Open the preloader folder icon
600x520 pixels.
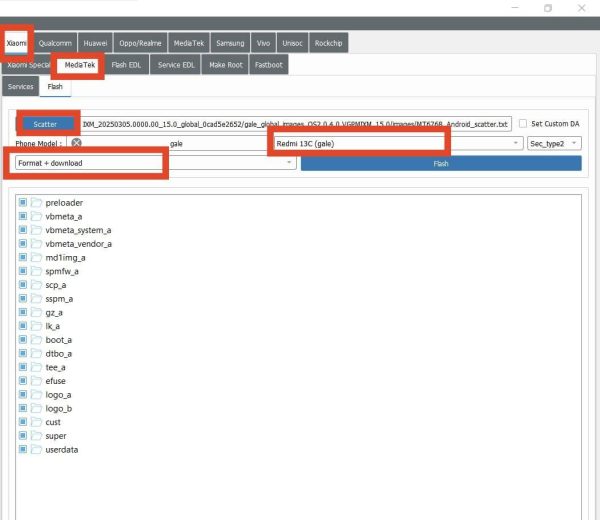tap(36, 202)
